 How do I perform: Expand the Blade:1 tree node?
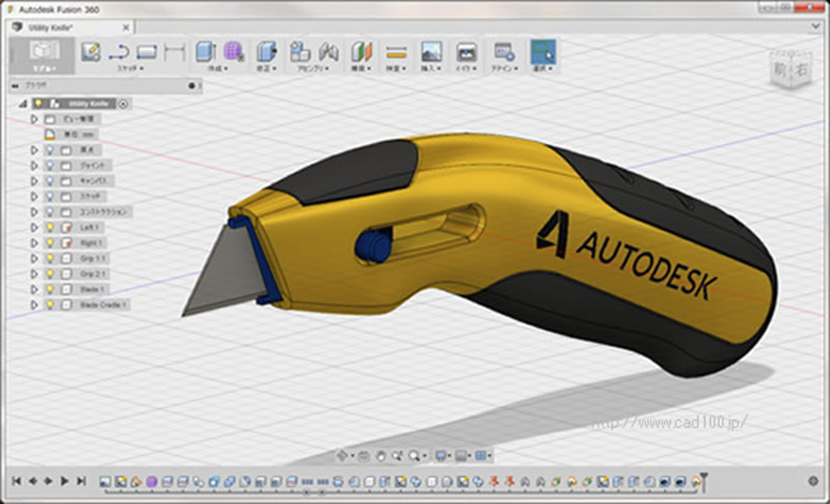click(35, 289)
